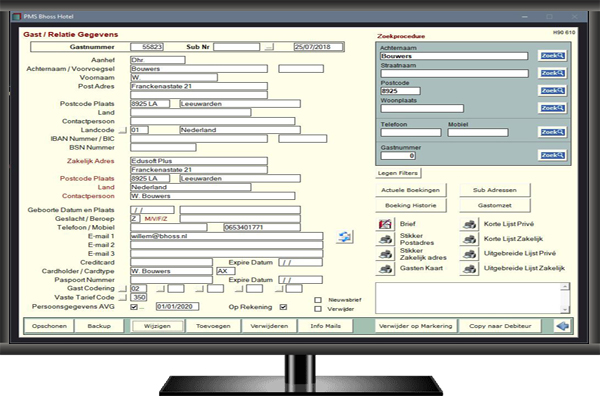The image size is (600, 396).
Task: Toggle the Nieuwsbrief checkbox
Action: coord(318,300)
